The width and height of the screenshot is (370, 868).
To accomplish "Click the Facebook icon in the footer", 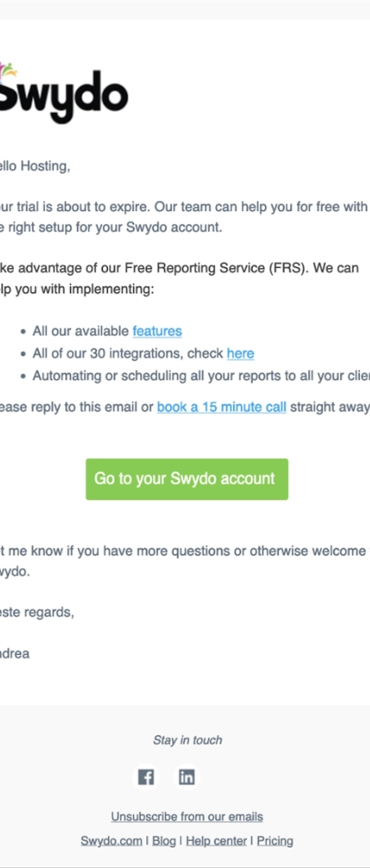I will point(146,777).
